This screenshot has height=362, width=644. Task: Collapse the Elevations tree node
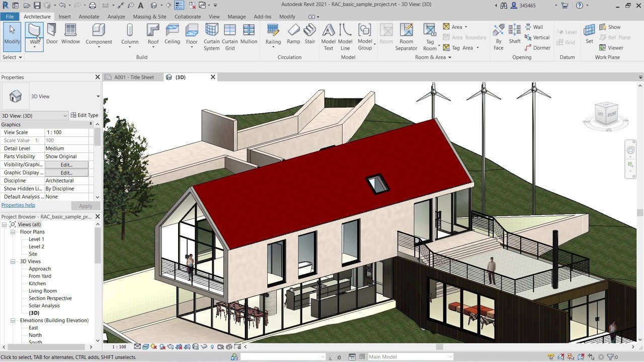click(13, 320)
